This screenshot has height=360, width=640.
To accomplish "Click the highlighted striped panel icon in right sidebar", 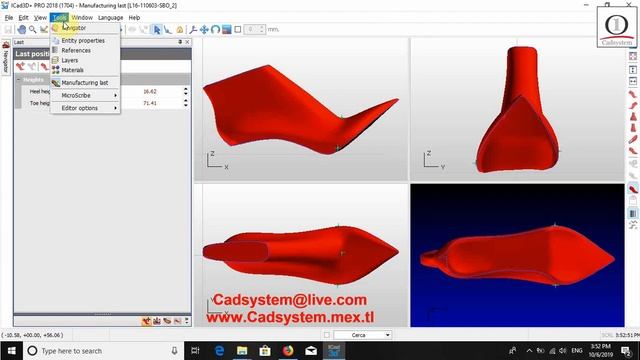I will [633, 213].
